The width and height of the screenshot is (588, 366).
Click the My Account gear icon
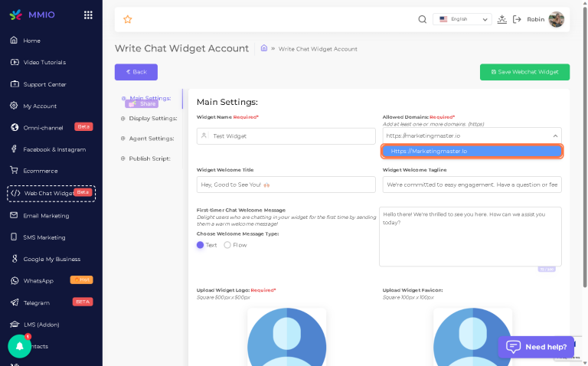click(14, 106)
